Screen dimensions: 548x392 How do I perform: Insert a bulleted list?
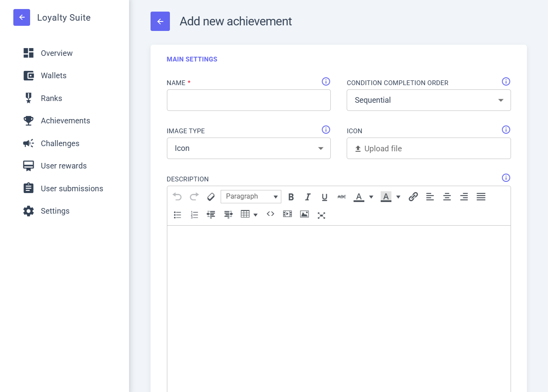coord(177,214)
